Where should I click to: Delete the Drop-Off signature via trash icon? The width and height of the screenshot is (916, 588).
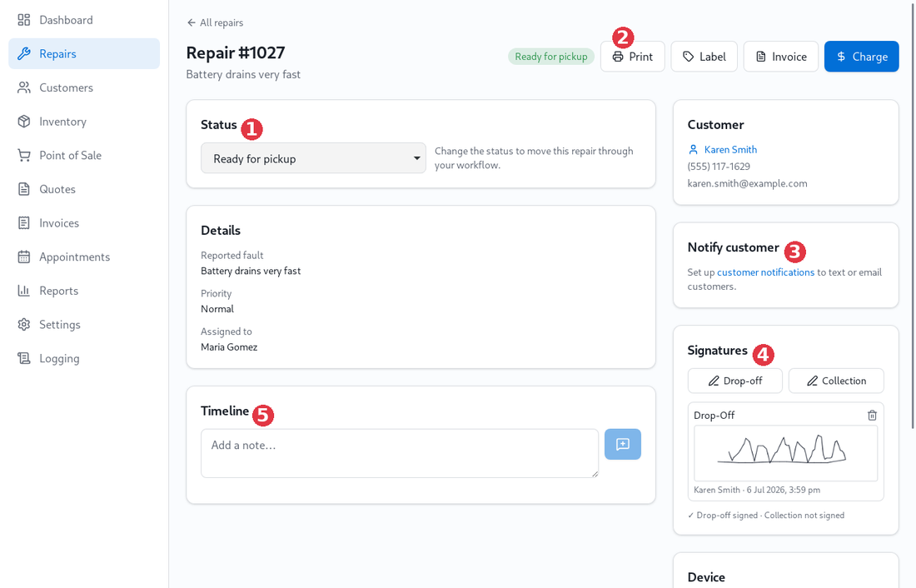click(x=872, y=415)
